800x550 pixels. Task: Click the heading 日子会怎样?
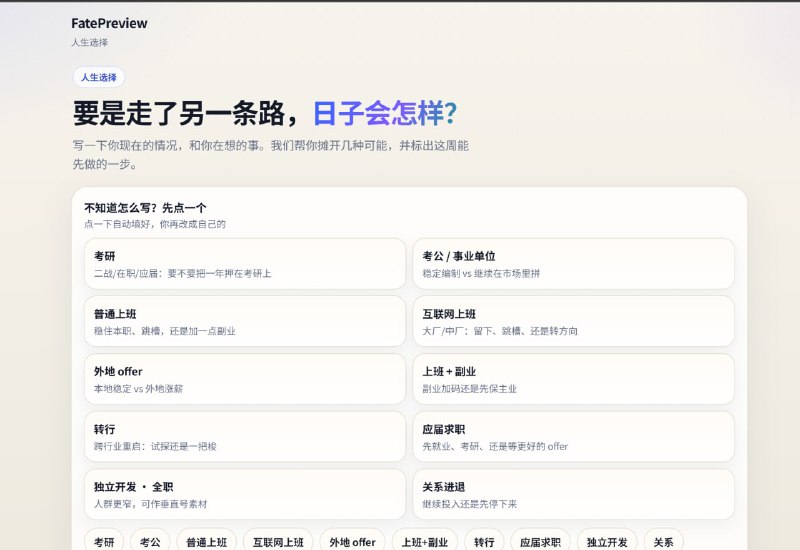(x=385, y=113)
